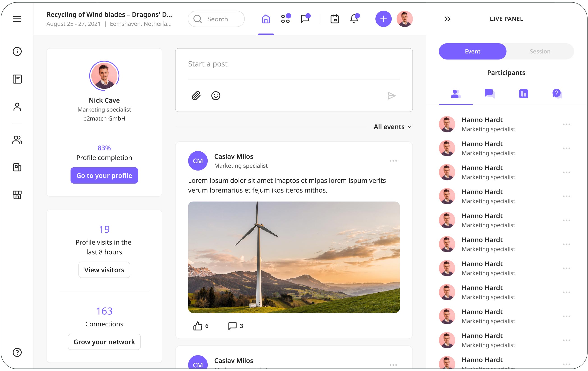
Task: Open the marketplace store icon in sidebar
Action: pyautogui.click(x=17, y=195)
